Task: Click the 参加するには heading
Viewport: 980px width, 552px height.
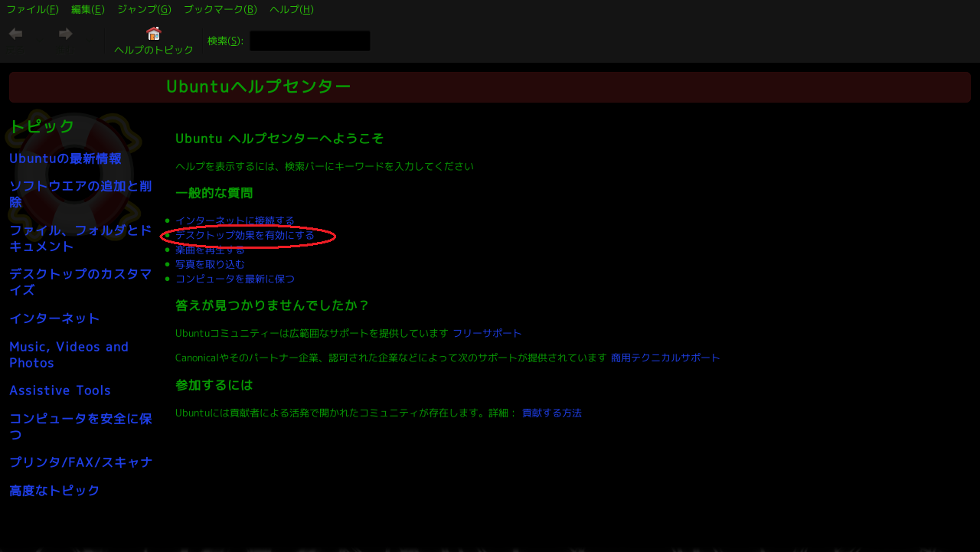Action: pyautogui.click(x=214, y=385)
